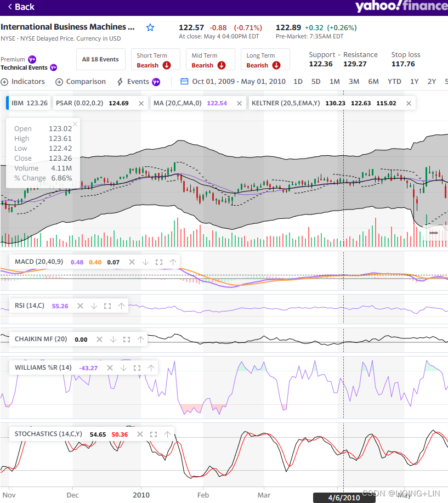Screen dimensions: 448x503
Task: Click the STOCHASTICS (14,C,Y) label
Action: tap(48, 434)
